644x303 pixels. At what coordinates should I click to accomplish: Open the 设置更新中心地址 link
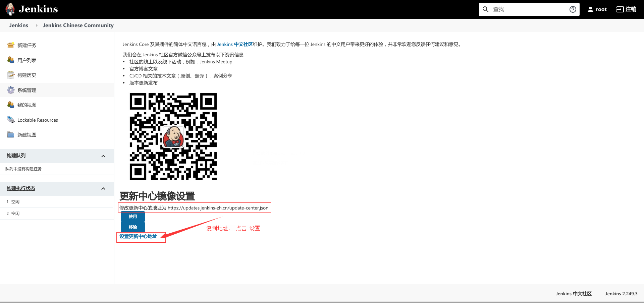[138, 236]
